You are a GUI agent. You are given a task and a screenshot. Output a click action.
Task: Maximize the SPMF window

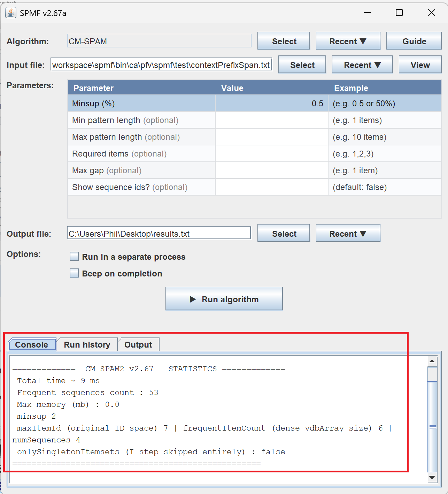tap(399, 13)
